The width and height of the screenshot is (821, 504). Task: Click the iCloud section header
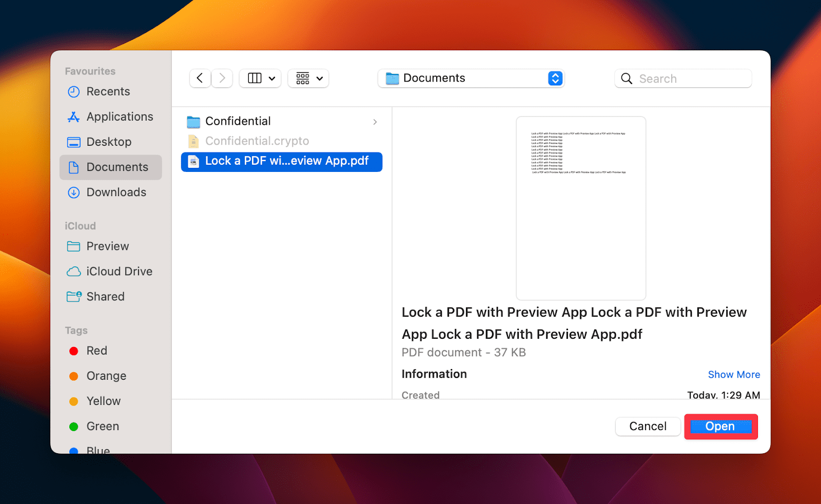pyautogui.click(x=80, y=226)
